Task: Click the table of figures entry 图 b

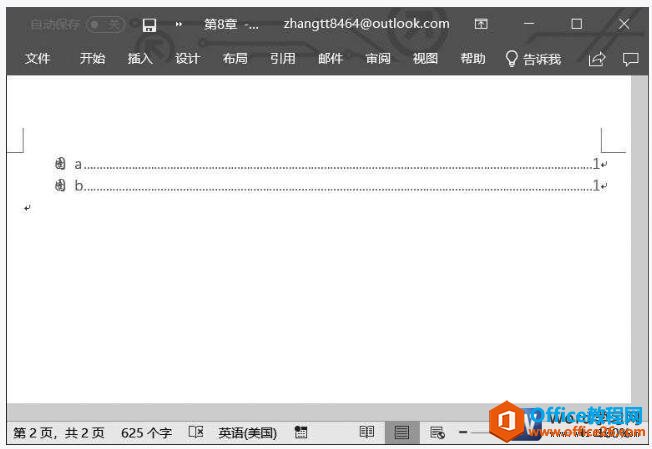Action: [330, 185]
